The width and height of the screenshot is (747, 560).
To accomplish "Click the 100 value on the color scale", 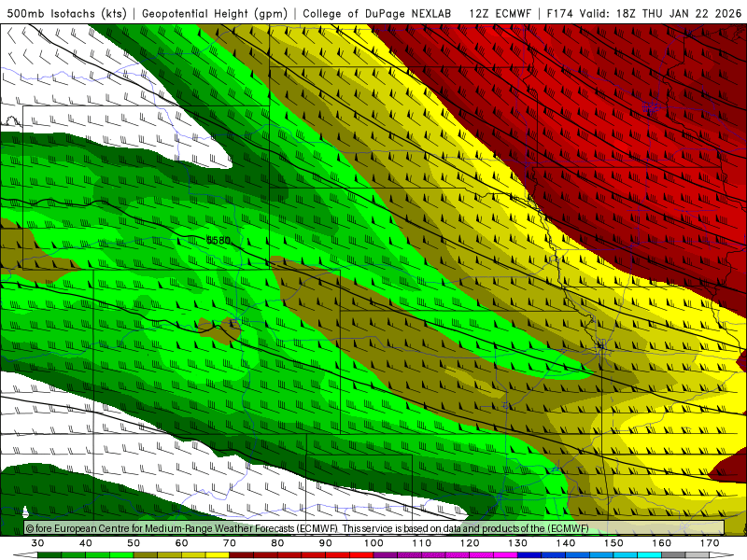I will click(373, 543).
